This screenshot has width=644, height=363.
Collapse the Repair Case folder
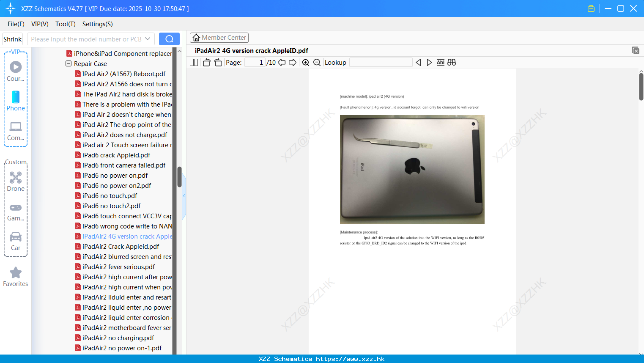click(x=69, y=64)
